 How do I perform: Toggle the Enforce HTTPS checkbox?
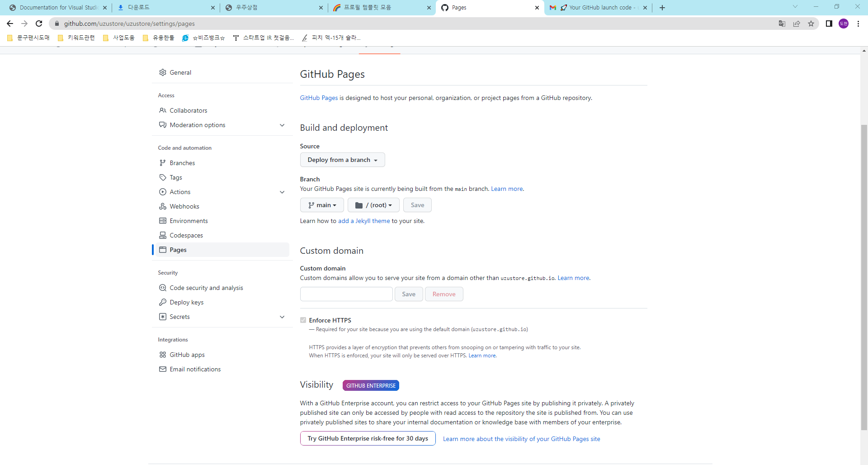click(303, 320)
